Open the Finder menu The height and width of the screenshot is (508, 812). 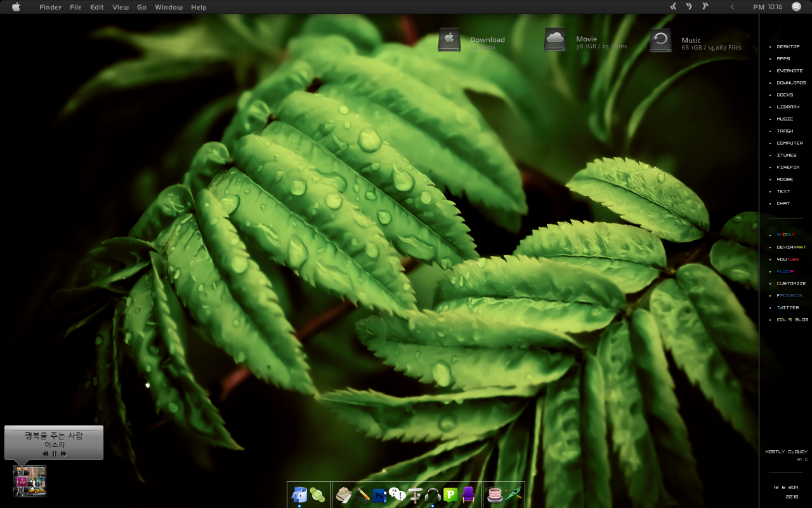coord(50,7)
